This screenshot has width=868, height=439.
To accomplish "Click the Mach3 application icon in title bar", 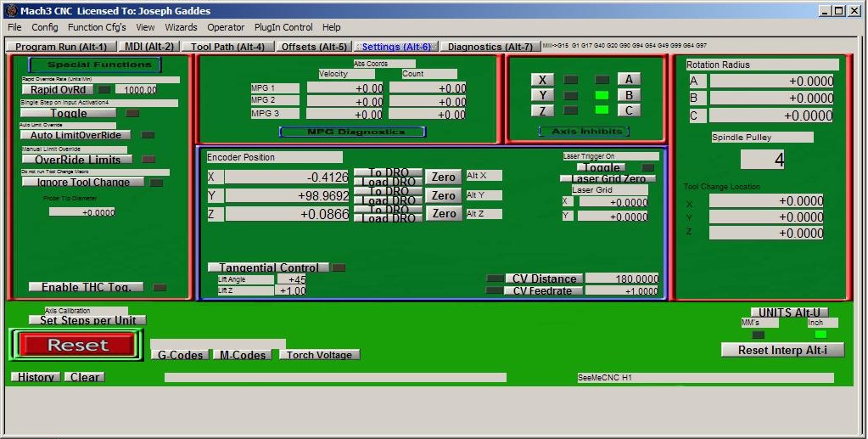I will click(x=10, y=11).
